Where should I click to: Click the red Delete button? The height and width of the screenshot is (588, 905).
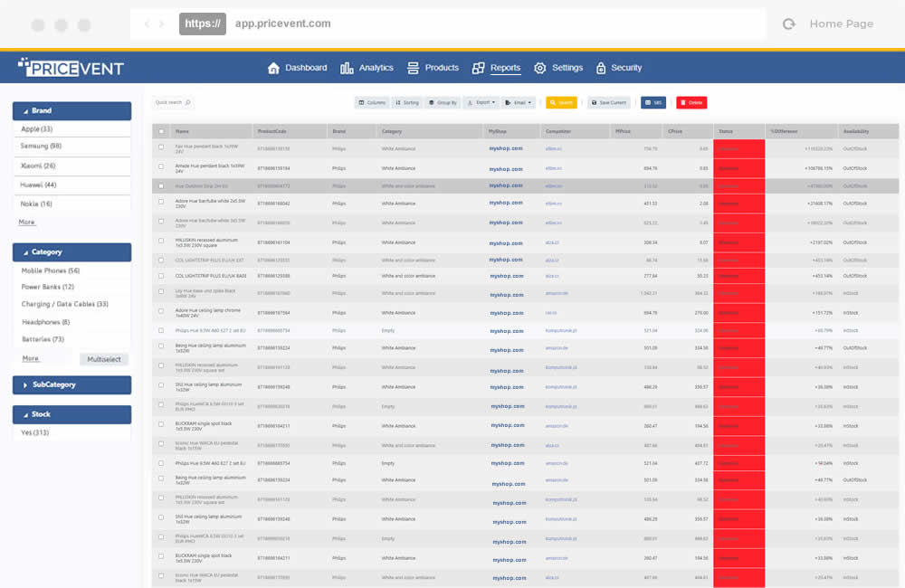(691, 103)
